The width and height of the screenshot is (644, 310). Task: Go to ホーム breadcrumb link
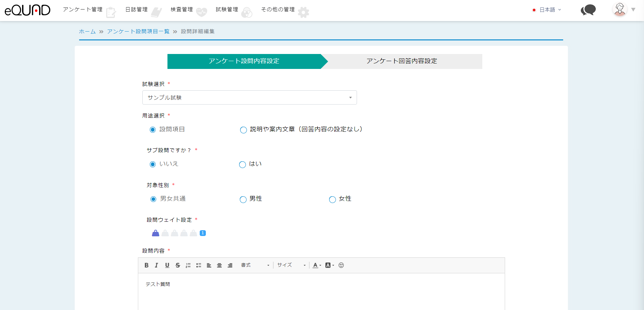[87, 32]
